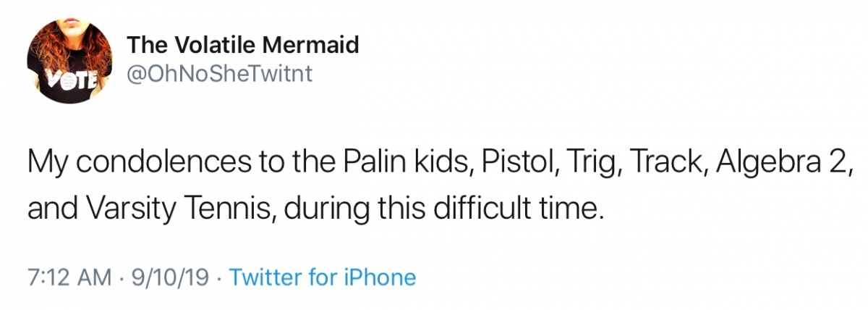Click the word "difficult" in the tweet

pos(470,208)
